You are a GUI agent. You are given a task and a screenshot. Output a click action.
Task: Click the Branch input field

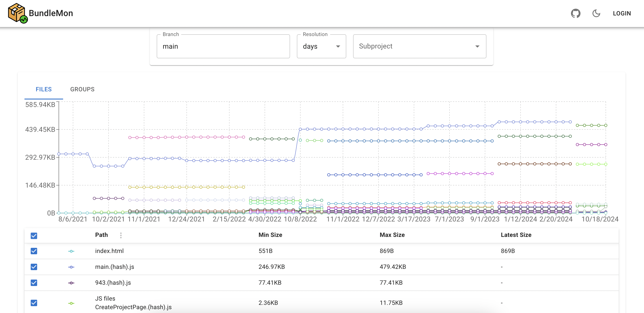pyautogui.click(x=223, y=47)
